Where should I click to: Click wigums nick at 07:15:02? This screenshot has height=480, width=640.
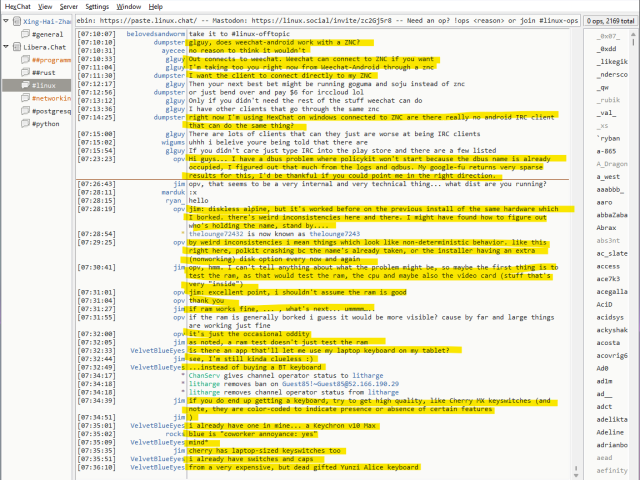click(173, 142)
